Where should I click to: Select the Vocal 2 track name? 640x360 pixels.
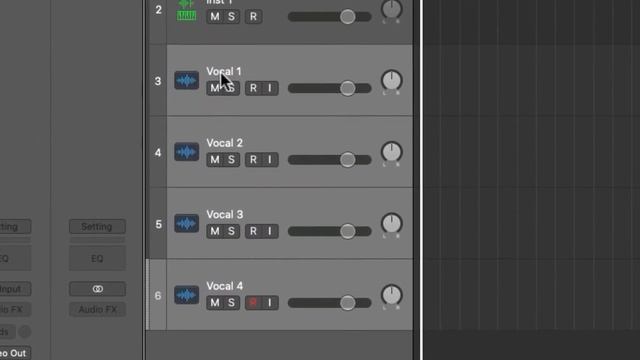coord(224,143)
